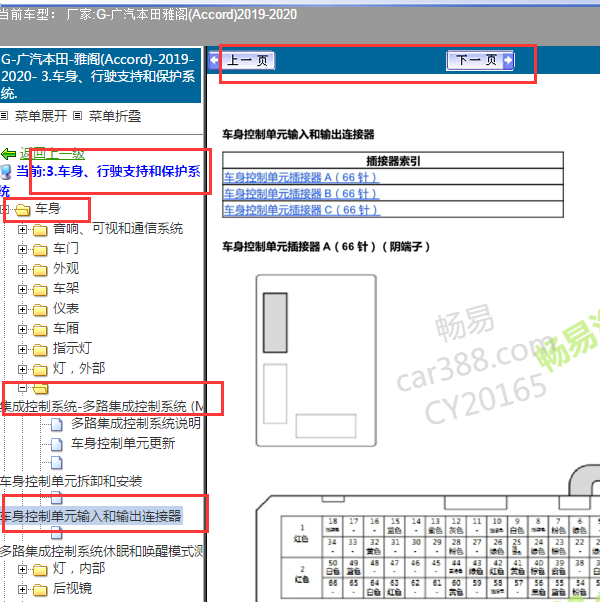Open tree item 车身控制单元拆卸和安装
Viewport: 600px width, 602px height.
point(71,481)
